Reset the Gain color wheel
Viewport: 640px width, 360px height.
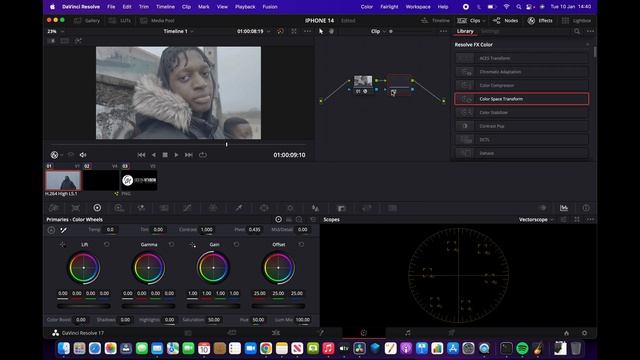tap(236, 244)
